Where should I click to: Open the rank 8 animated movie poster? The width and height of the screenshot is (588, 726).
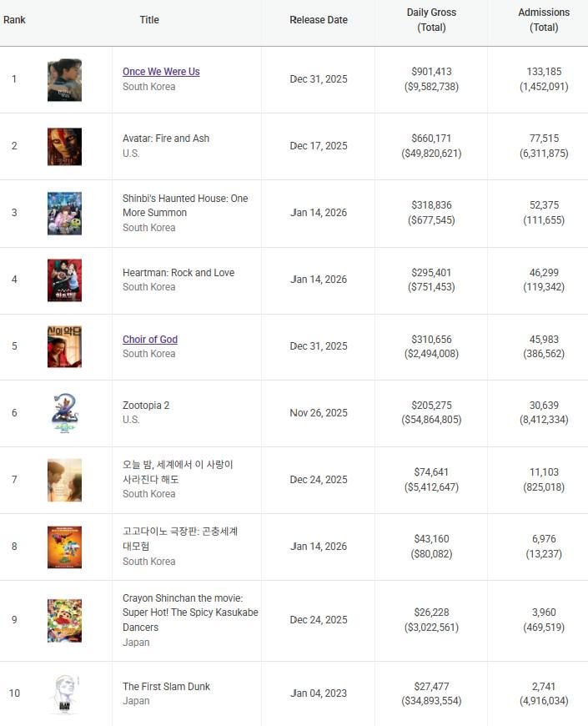click(64, 547)
